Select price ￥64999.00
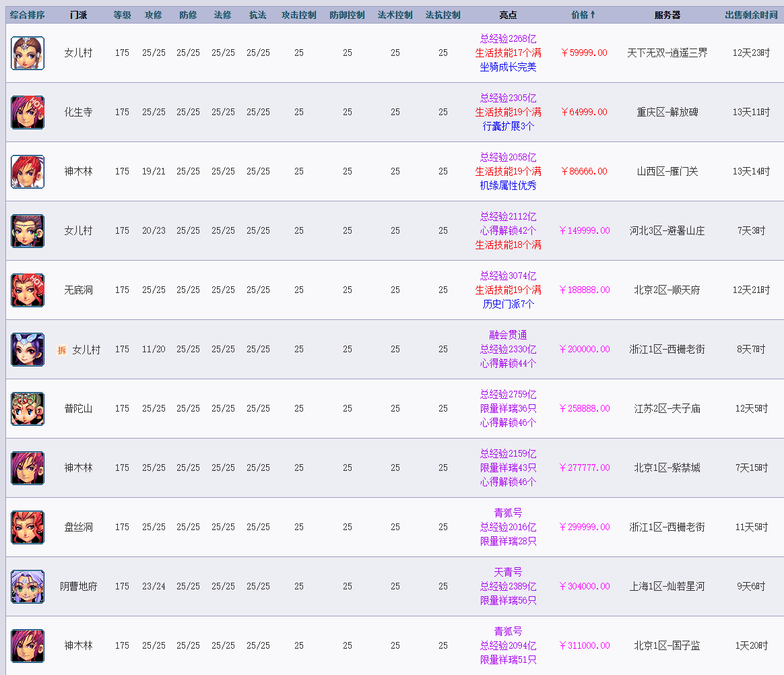Viewport: 784px width, 675px height. click(584, 112)
